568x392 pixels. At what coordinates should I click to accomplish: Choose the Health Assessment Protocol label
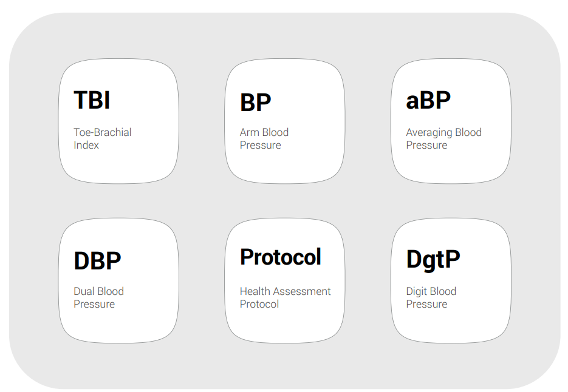[x=285, y=297]
